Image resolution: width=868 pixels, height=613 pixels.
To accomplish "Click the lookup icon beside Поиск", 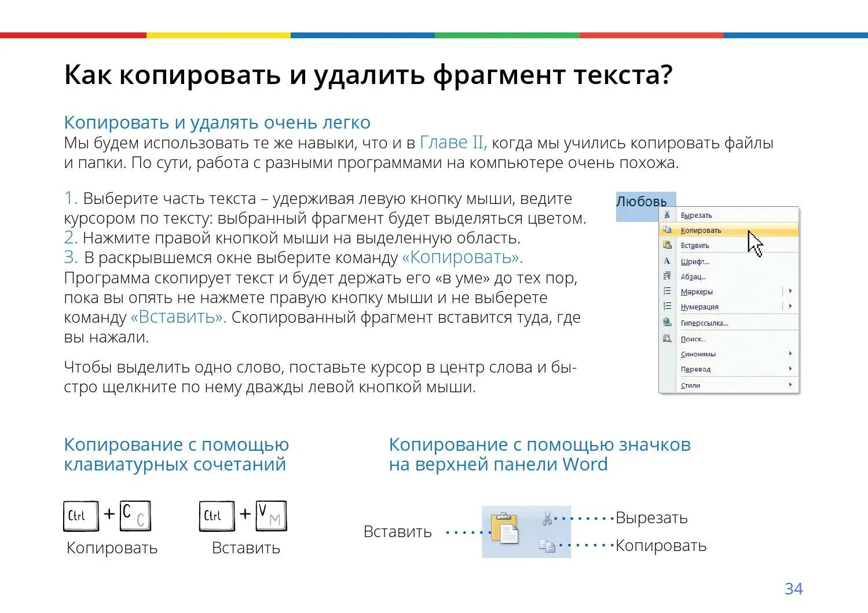I will (667, 339).
